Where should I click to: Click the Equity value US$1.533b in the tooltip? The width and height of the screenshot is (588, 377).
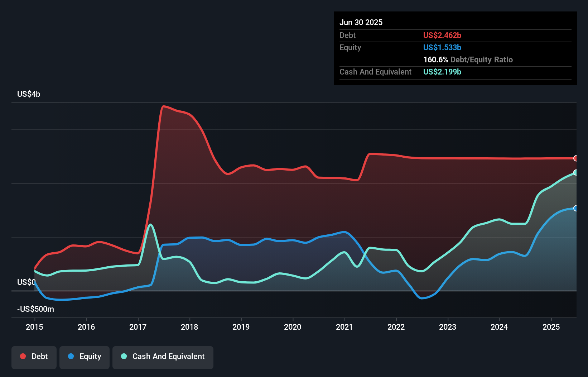[442, 48]
